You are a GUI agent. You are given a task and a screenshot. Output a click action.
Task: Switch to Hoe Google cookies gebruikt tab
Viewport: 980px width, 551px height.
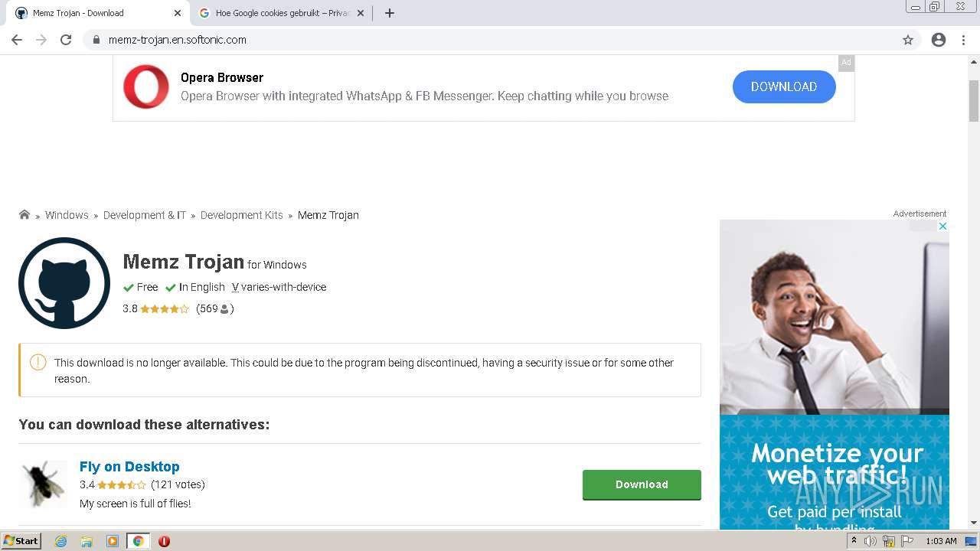click(282, 13)
